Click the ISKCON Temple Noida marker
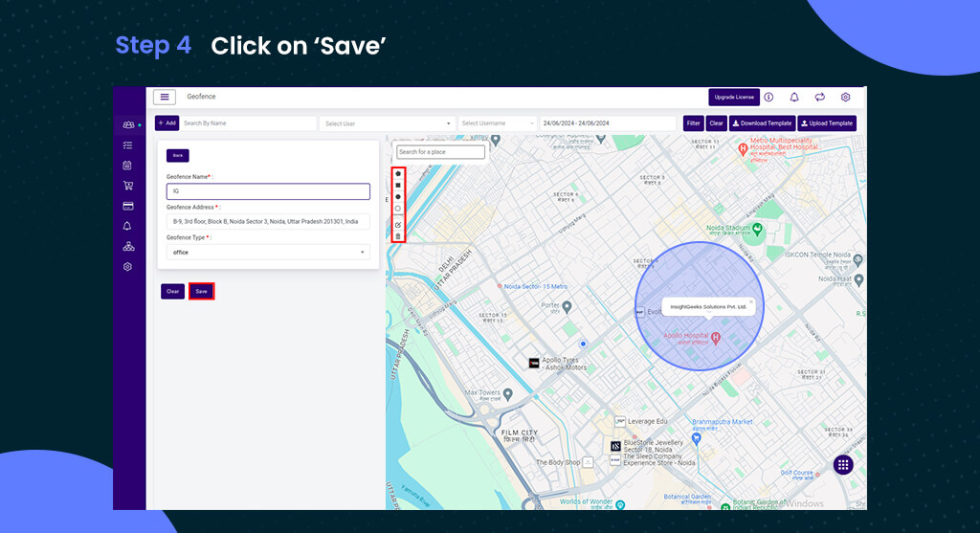Viewport: 980px width, 533px height. (x=857, y=260)
